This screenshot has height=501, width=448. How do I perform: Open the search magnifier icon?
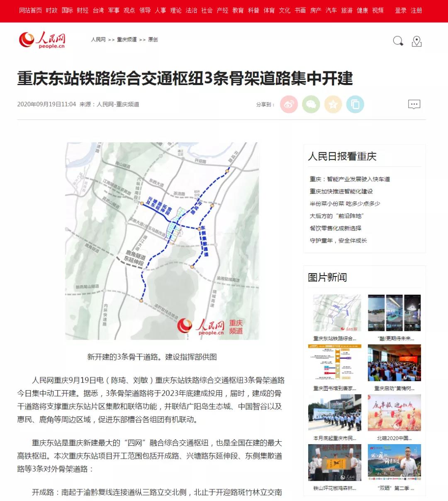tap(398, 41)
